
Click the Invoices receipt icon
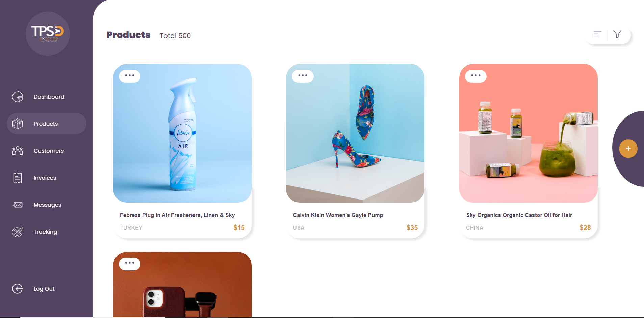[18, 178]
